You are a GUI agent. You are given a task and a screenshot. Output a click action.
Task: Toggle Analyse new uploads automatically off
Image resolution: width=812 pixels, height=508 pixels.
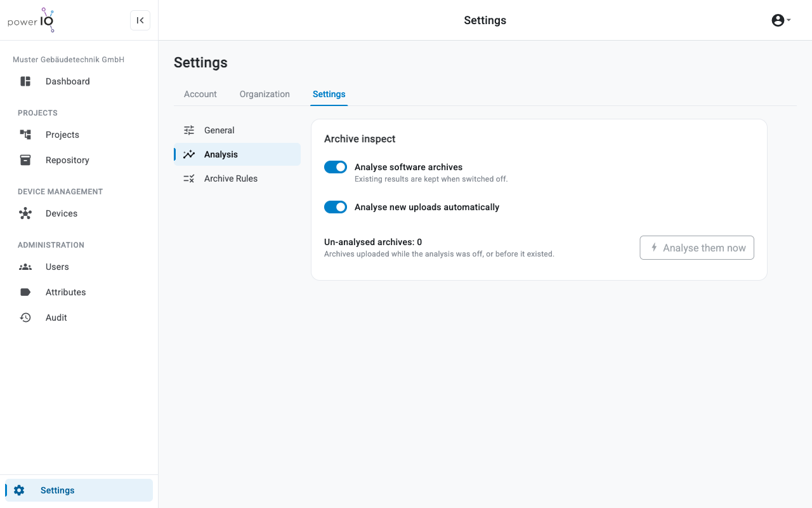coord(336,207)
